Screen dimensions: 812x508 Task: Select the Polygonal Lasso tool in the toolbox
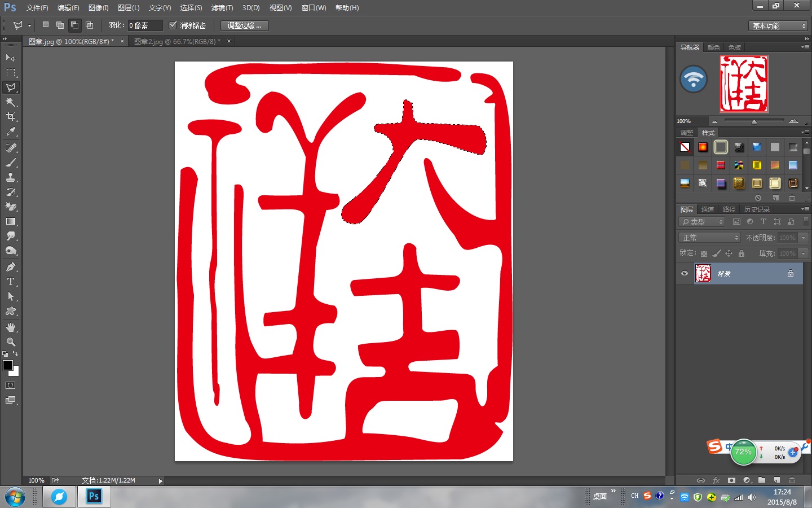click(11, 87)
